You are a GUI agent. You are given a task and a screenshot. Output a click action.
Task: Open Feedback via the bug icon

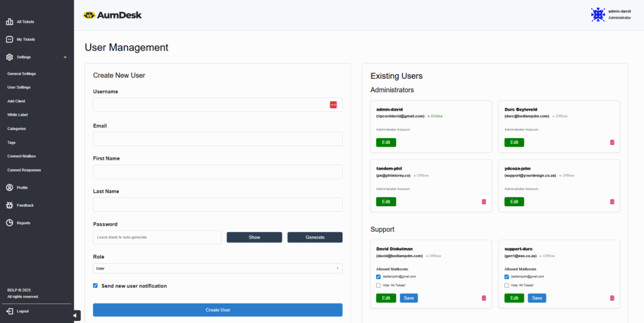tap(9, 205)
